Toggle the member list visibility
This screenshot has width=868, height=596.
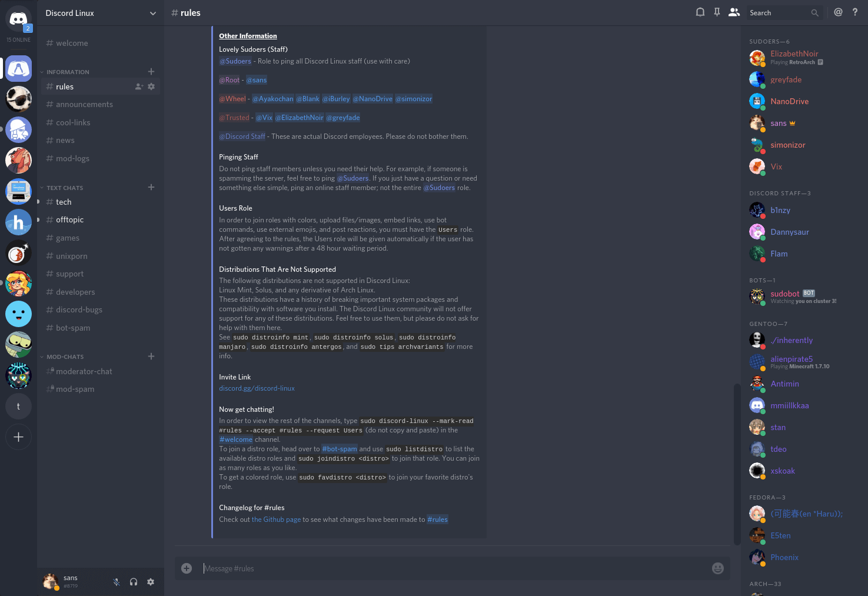coord(734,12)
